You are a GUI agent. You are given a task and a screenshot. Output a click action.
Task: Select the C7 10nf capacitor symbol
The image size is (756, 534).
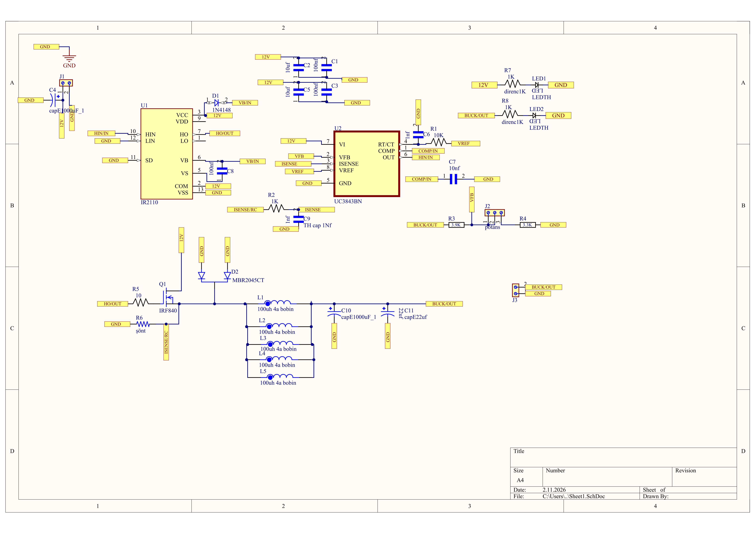click(x=453, y=179)
